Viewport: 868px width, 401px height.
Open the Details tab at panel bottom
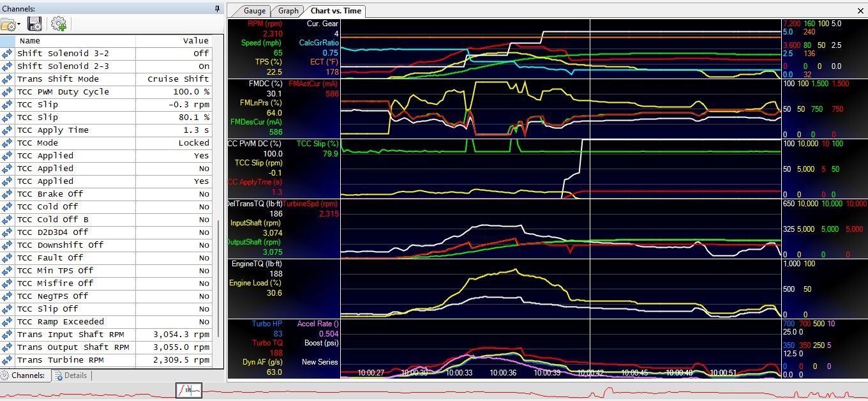(71, 375)
